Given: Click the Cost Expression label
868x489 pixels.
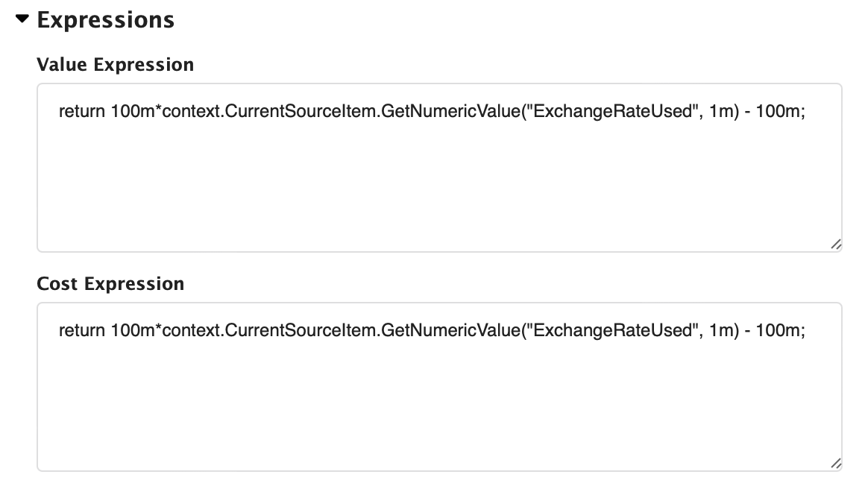Looking at the screenshot, I should (110, 284).
